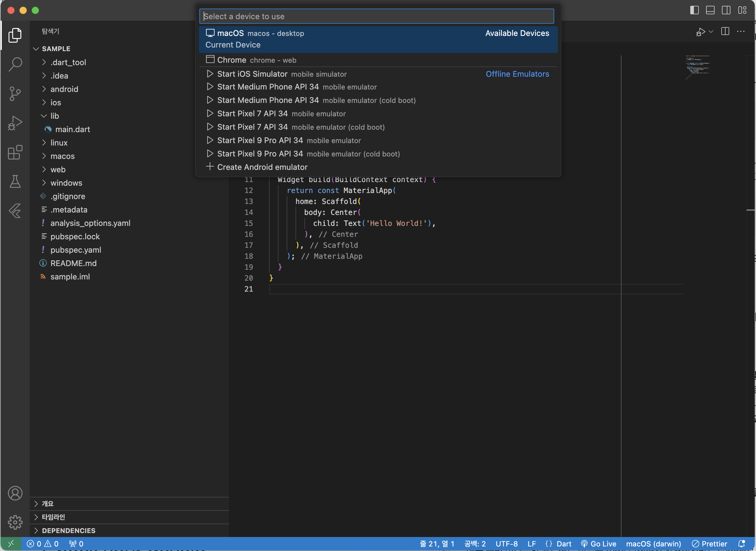Click the Accounts icon
The width and height of the screenshot is (756, 551).
click(x=15, y=493)
